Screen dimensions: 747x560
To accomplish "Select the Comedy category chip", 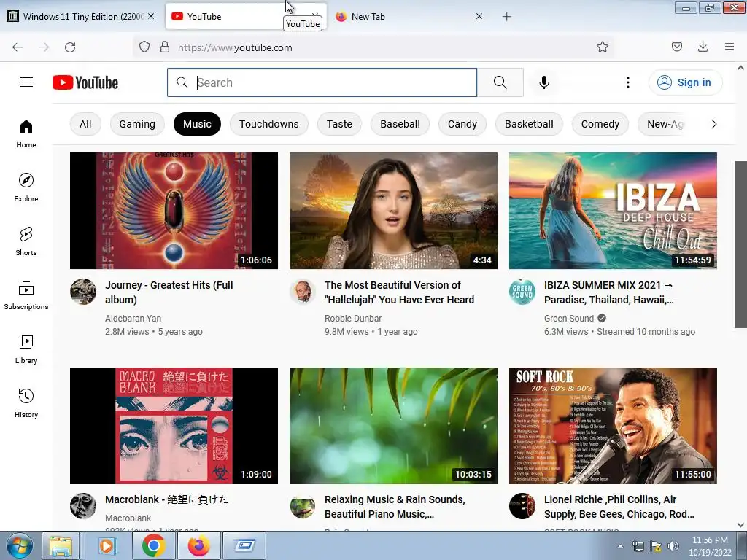I will (x=600, y=124).
